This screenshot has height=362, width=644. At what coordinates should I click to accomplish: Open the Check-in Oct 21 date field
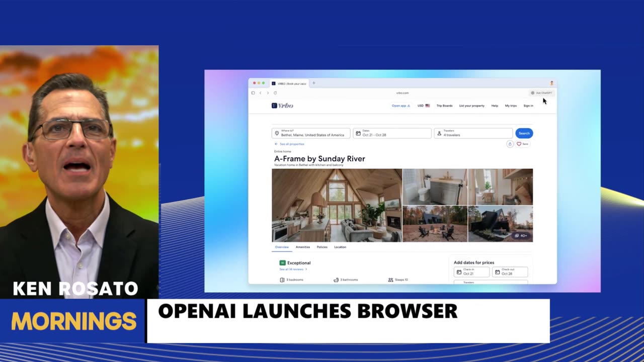pos(471,272)
